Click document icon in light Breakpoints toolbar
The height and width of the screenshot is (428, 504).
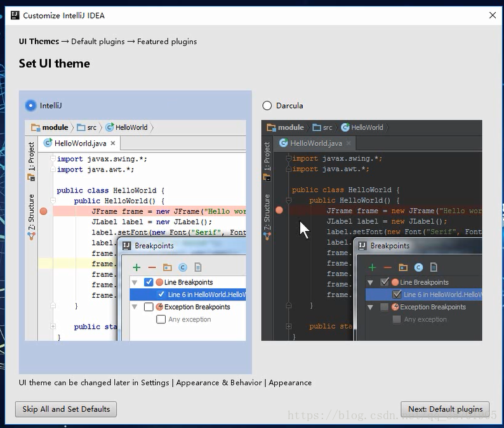pyautogui.click(x=198, y=267)
